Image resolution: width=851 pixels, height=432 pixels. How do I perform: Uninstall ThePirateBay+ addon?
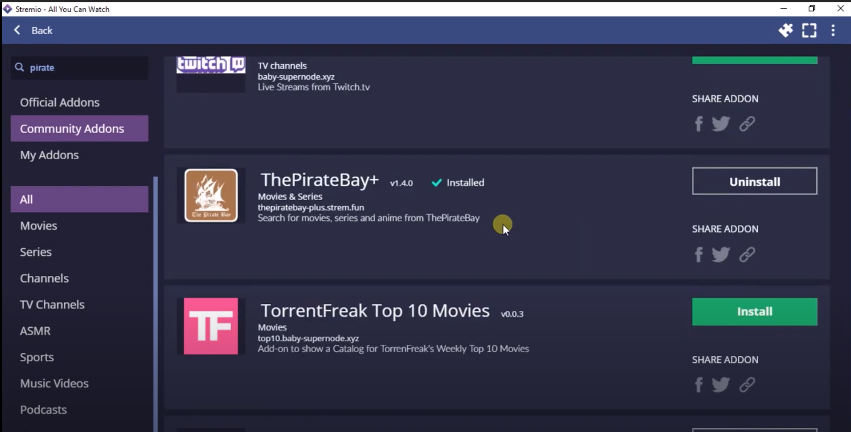tap(754, 181)
